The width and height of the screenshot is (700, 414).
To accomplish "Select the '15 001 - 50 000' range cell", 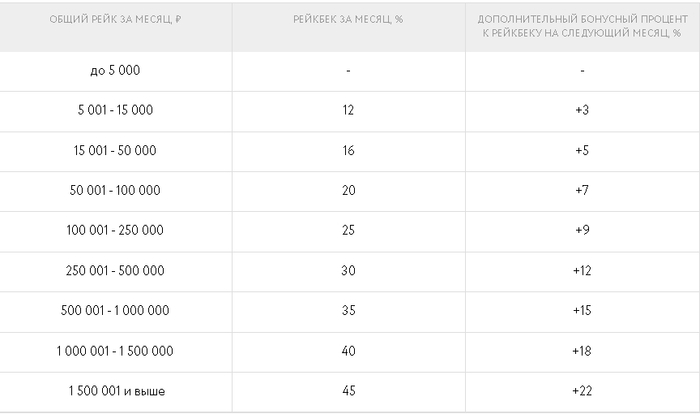I will click(x=115, y=150).
